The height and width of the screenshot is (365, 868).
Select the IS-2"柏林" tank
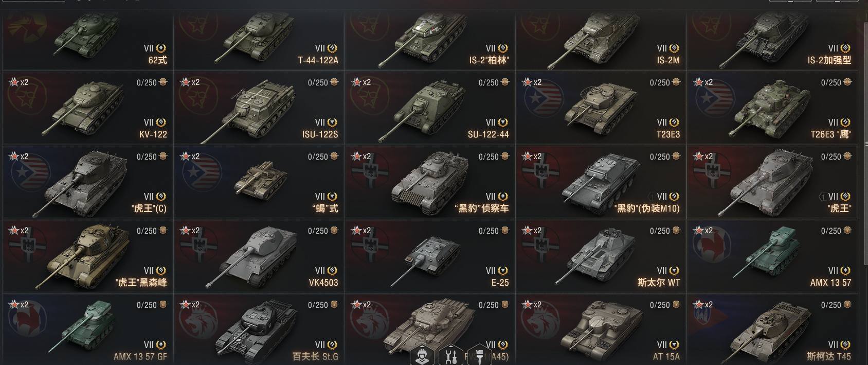click(x=430, y=42)
